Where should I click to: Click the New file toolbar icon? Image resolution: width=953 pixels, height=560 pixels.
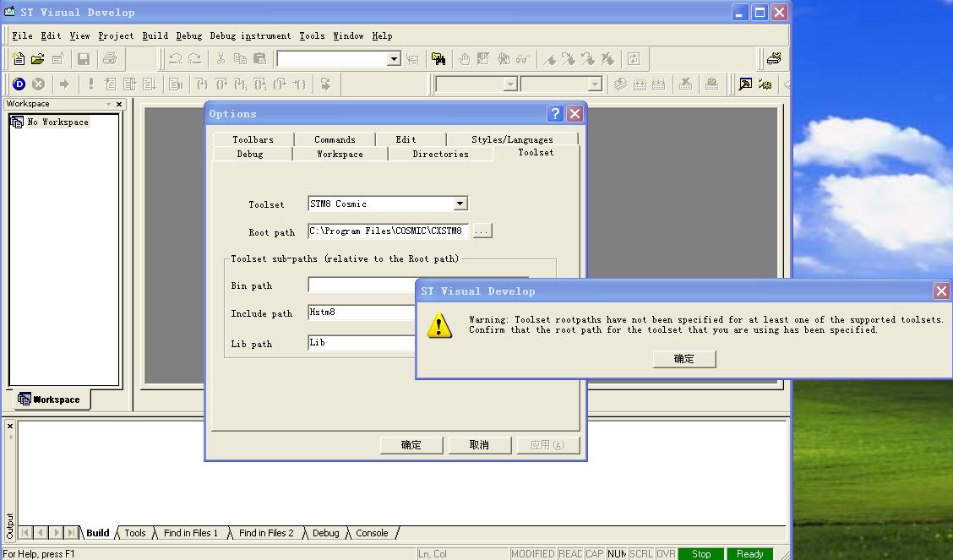tap(19, 59)
